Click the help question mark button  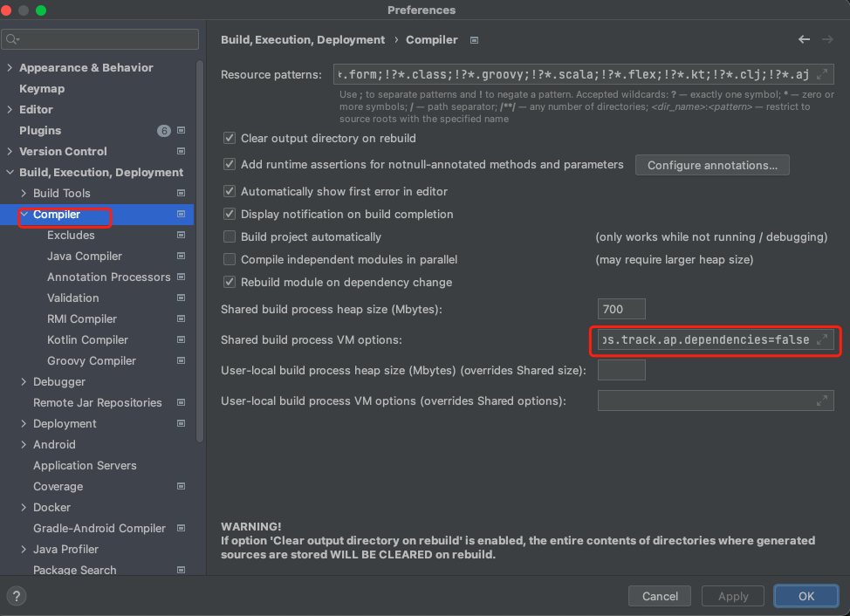[17, 596]
